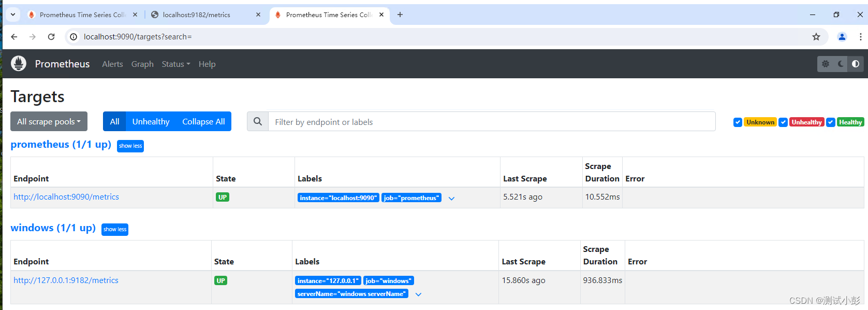
Task: Select the browser-preferred contrast theme icon
Action: tap(856, 64)
